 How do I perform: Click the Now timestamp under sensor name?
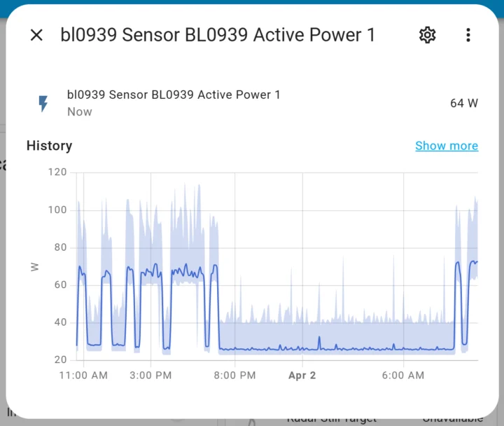[80, 111]
